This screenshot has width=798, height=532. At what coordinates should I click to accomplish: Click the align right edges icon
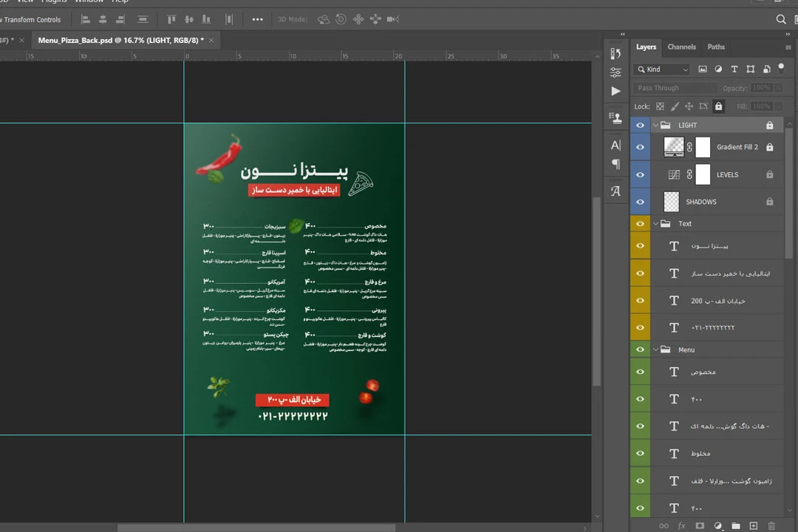(x=120, y=19)
